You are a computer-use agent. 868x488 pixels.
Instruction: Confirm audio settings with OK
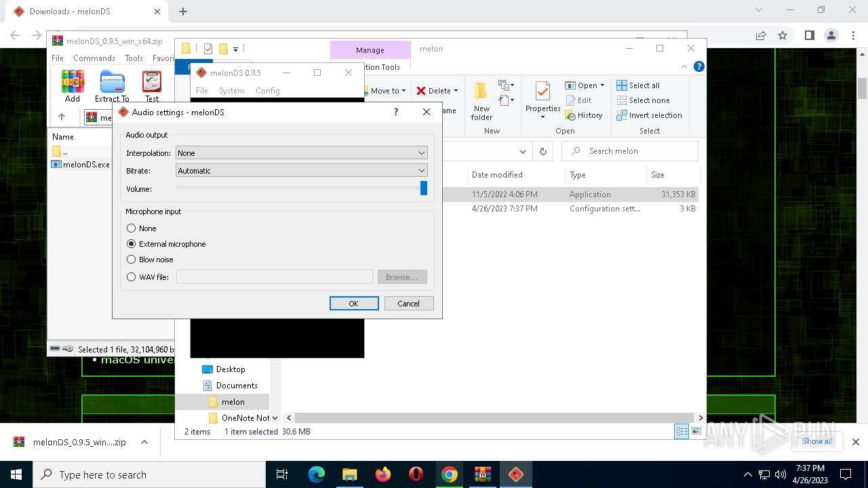point(354,304)
